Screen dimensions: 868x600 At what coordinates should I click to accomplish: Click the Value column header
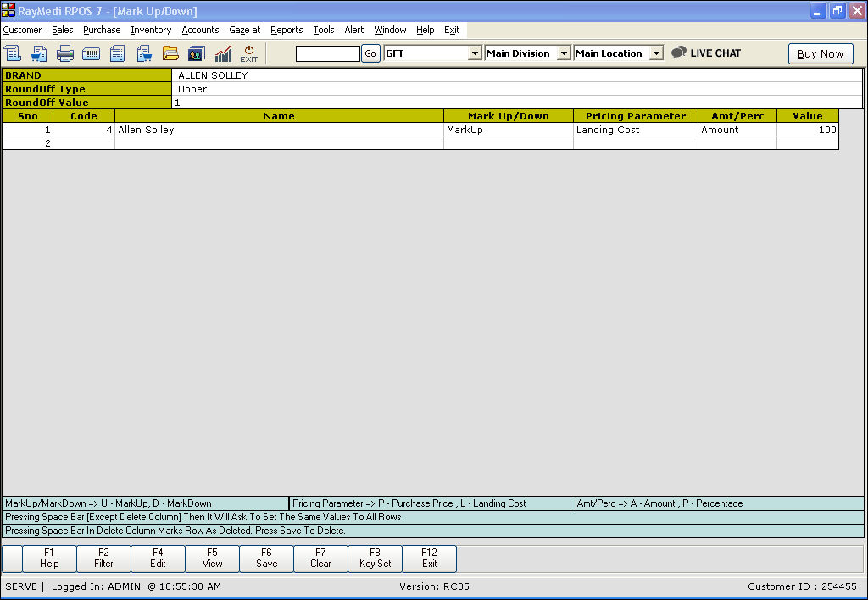click(x=808, y=116)
